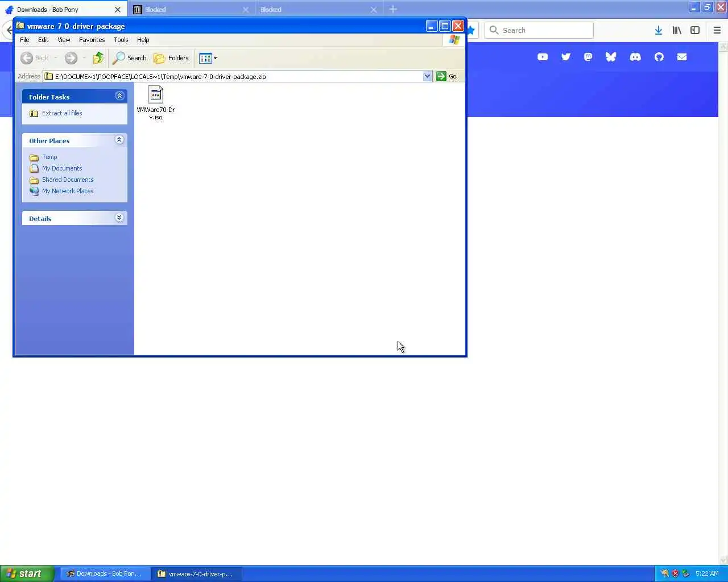Image resolution: width=728 pixels, height=582 pixels.
Task: Click the Up folder icon in Explorer toolbar
Action: point(98,58)
